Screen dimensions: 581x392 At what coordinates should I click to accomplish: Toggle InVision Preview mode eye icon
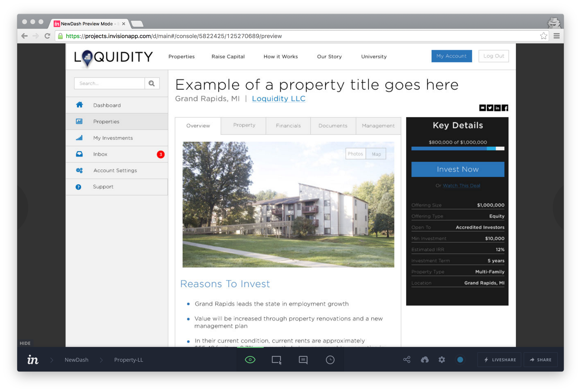[250, 360]
